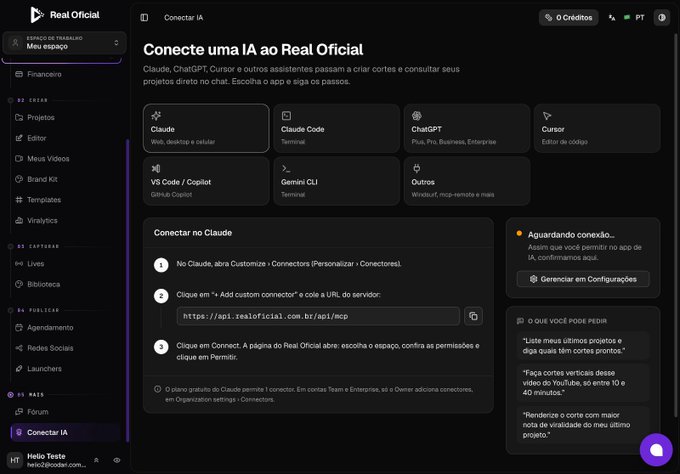
Task: Expand the Meu espaço workspace selector
Action: (x=65, y=43)
